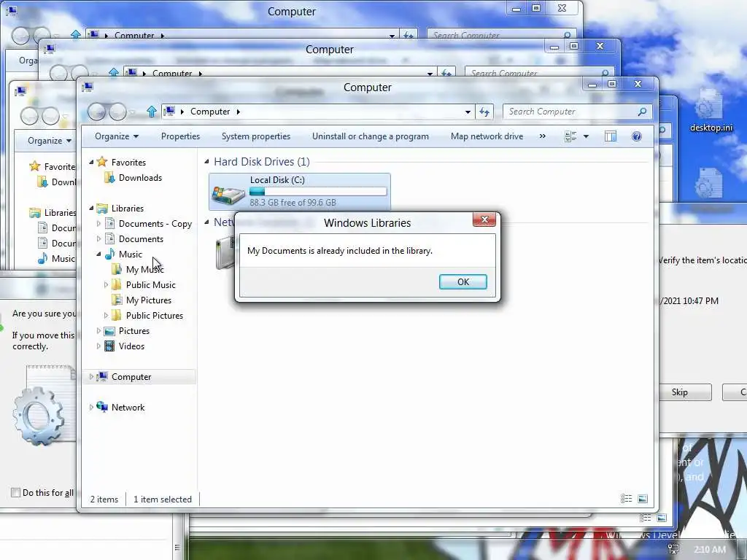Switch to large icons view in the status bar
Screen dimensions: 747x560
643,499
